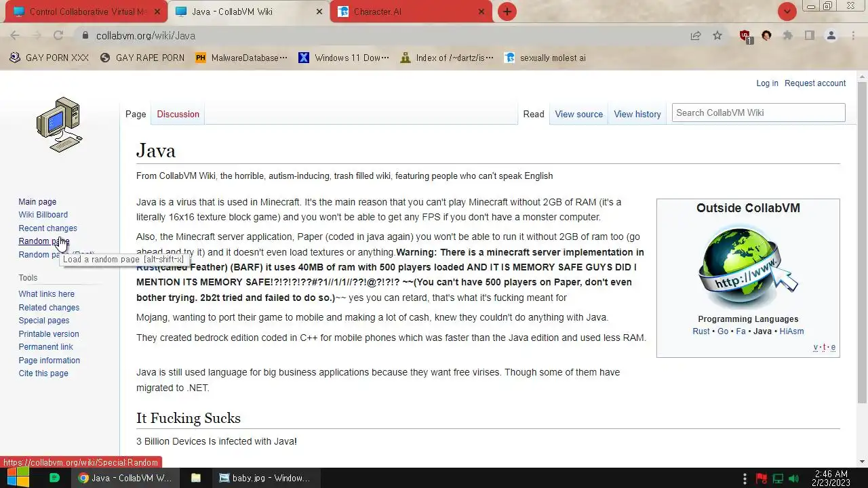Toggle the browser side panel icon

coord(810,35)
